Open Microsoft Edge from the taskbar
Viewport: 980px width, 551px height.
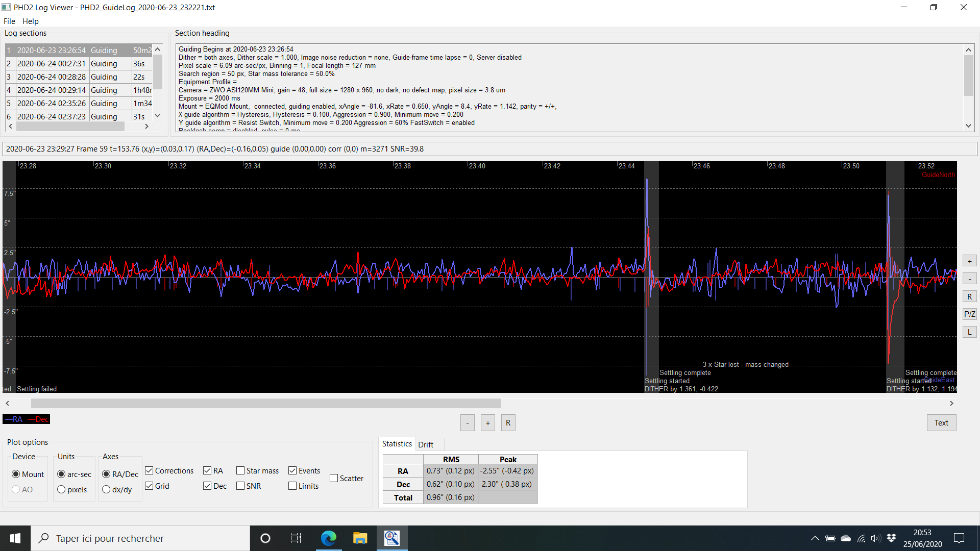328,538
